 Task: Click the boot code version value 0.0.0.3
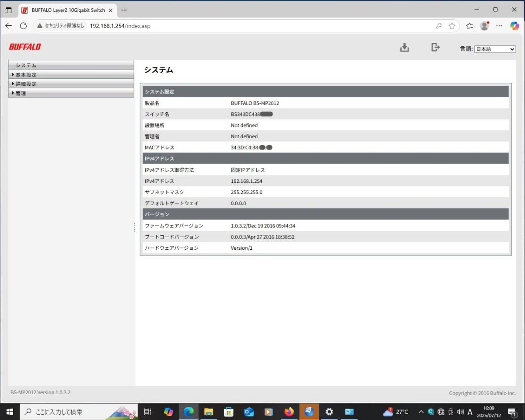point(262,237)
